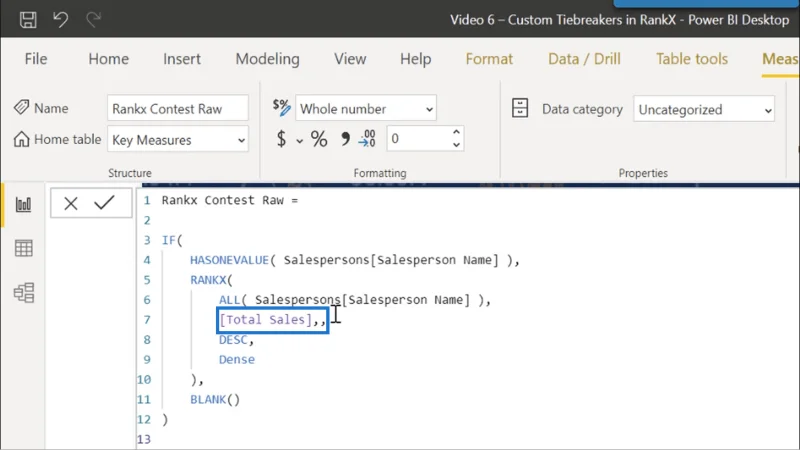
Task: Click [Total Sales] in the formula
Action: [265, 320]
